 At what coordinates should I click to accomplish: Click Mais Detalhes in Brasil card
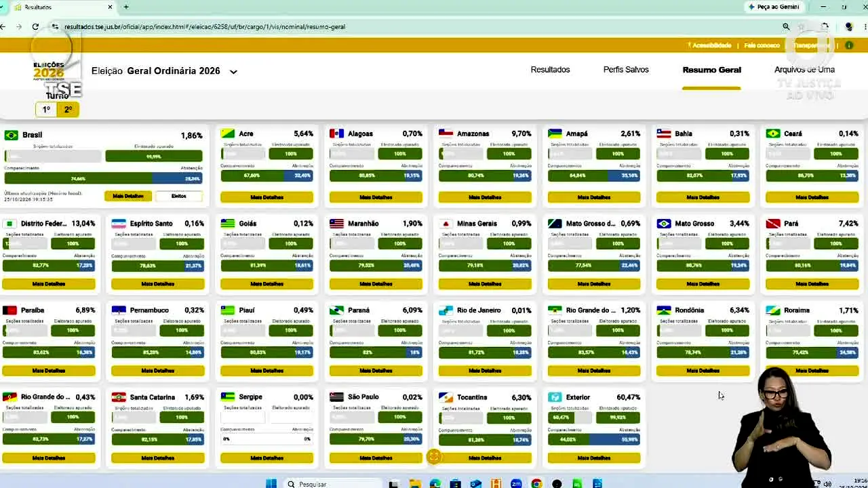(x=128, y=196)
